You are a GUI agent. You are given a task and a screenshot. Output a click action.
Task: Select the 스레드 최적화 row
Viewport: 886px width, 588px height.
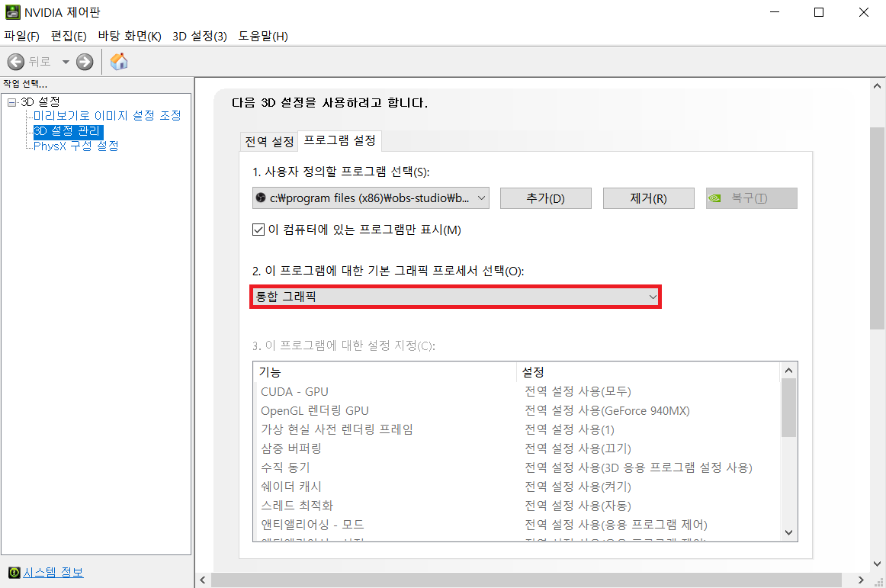pyautogui.click(x=517, y=506)
